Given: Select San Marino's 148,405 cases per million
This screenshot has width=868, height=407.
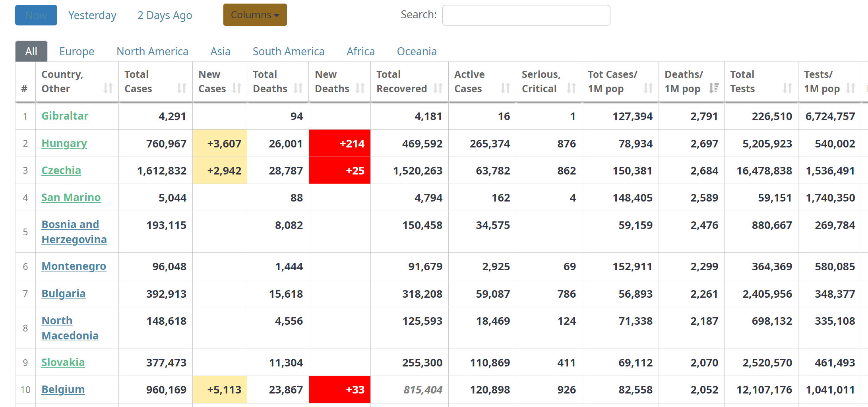Looking at the screenshot, I should (632, 198).
